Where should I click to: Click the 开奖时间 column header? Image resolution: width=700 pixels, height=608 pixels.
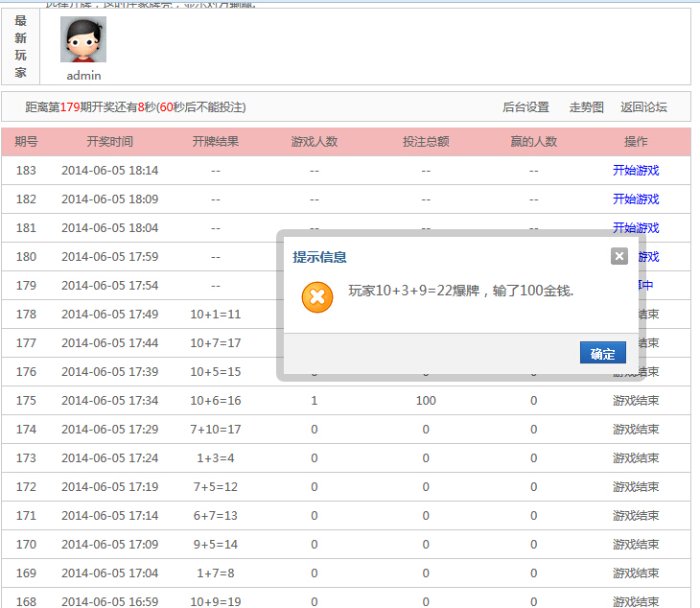(x=109, y=142)
